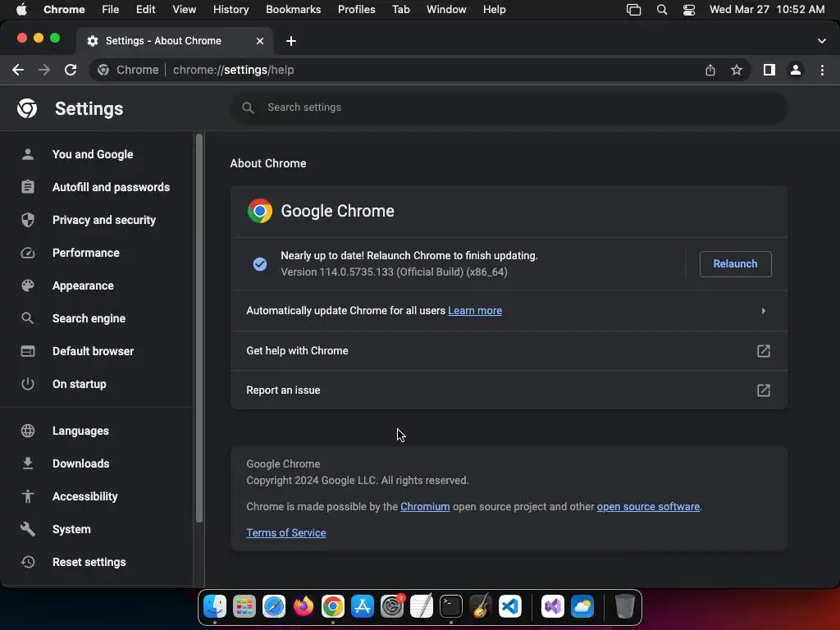Click the back navigation arrow
840x630 pixels.
point(18,70)
